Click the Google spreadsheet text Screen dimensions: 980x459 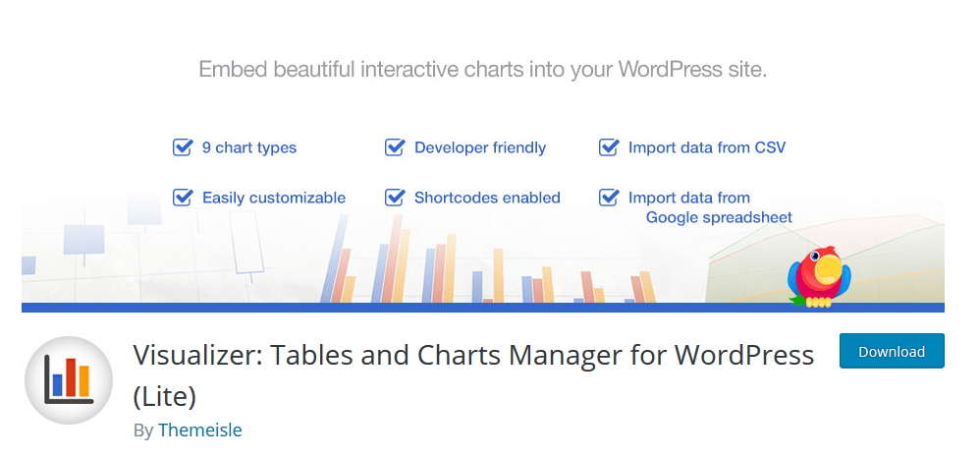[x=719, y=217]
